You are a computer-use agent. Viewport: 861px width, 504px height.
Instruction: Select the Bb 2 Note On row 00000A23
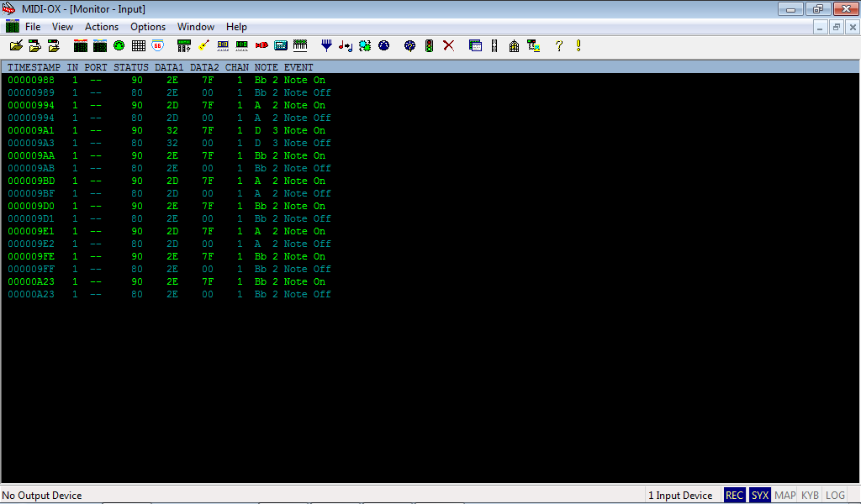(x=166, y=282)
